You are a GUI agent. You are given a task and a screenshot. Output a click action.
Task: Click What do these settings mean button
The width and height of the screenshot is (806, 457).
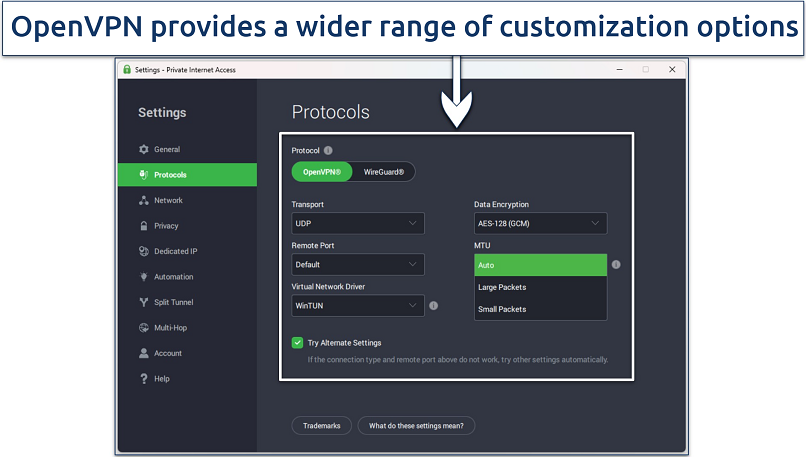(x=416, y=426)
